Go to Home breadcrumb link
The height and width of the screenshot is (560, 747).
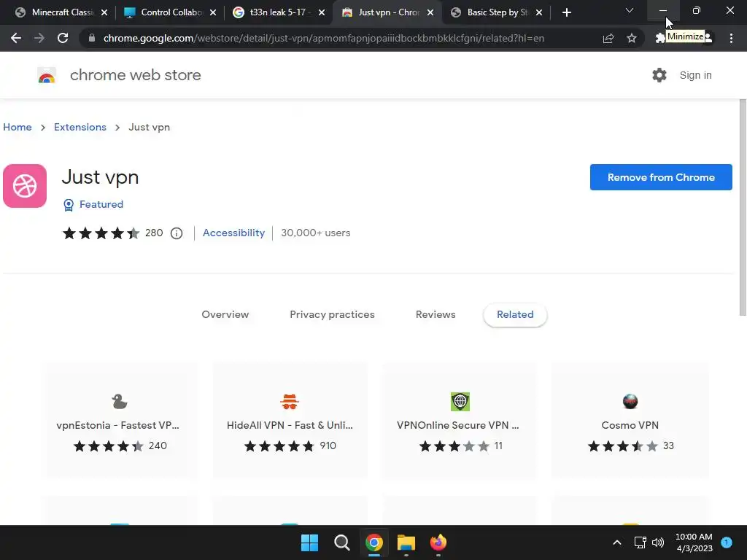pyautogui.click(x=18, y=127)
